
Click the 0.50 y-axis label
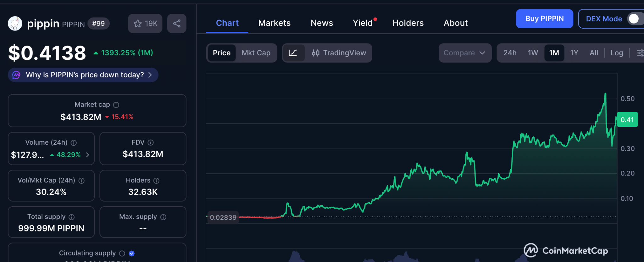tap(628, 99)
